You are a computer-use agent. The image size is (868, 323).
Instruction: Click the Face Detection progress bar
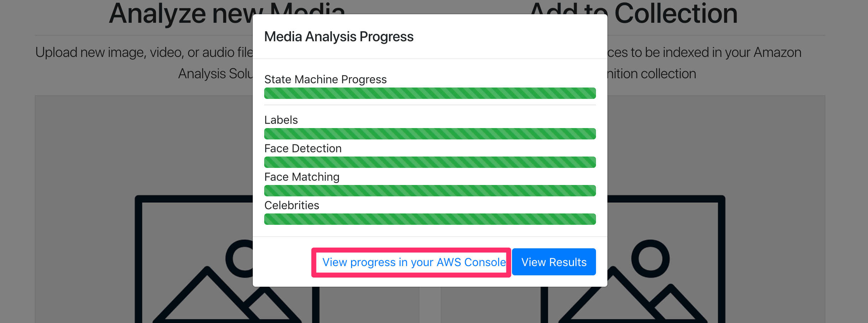click(430, 162)
